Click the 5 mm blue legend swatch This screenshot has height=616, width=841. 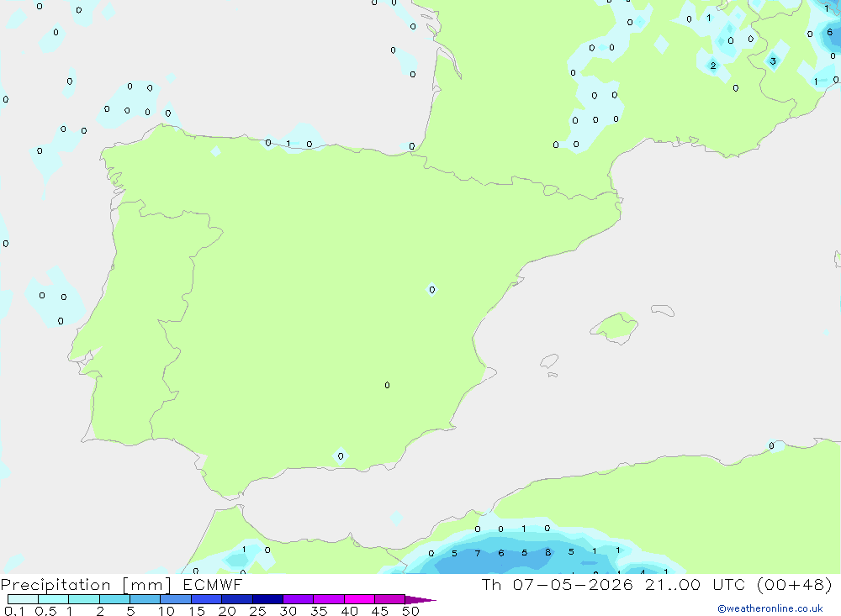tap(145, 599)
